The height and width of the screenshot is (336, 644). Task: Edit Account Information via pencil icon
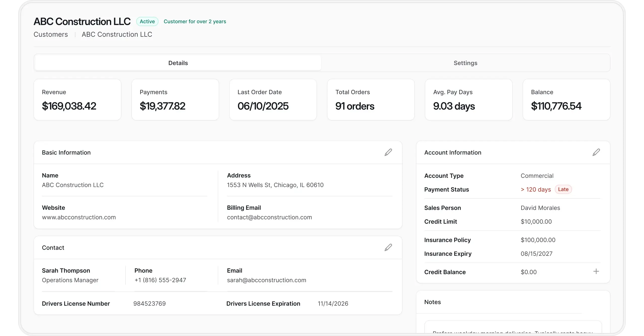(x=596, y=152)
